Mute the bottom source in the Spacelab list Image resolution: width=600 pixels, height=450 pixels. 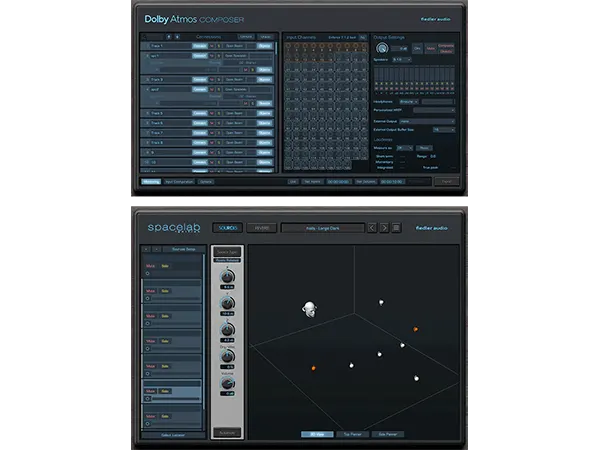pos(151,416)
